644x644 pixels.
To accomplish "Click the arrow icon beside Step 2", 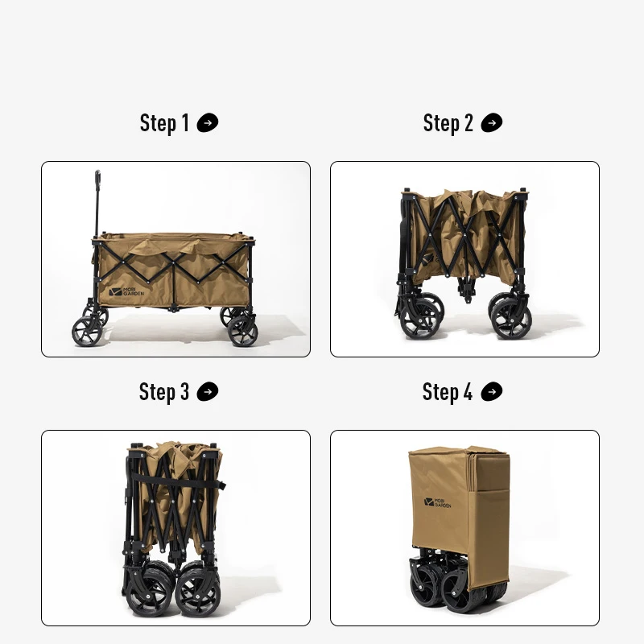I will [x=492, y=123].
